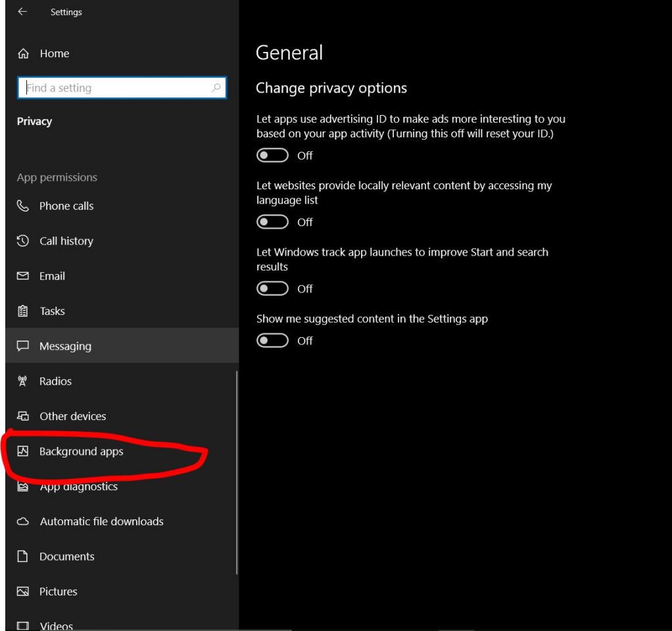Image resolution: width=672 pixels, height=631 pixels.
Task: Select the Phone calls icon in sidebar
Action: [23, 206]
